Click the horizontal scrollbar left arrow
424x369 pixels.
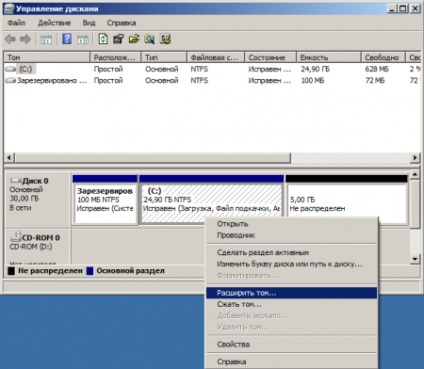pos(9,157)
